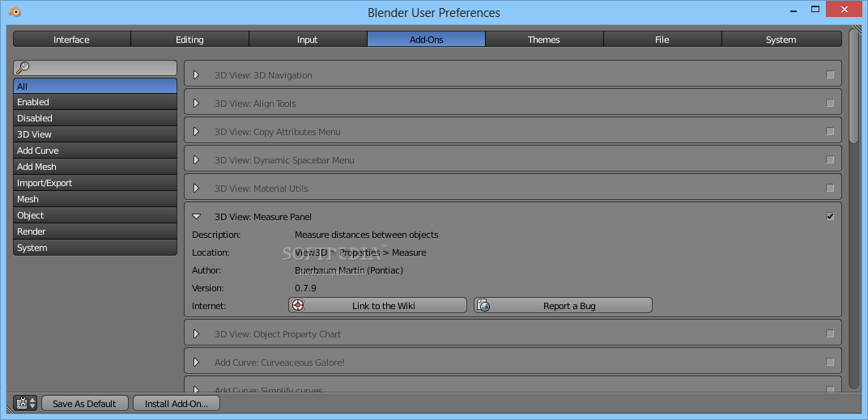This screenshot has width=868, height=420.
Task: Filter add-ons by Add Mesh category
Action: [96, 167]
